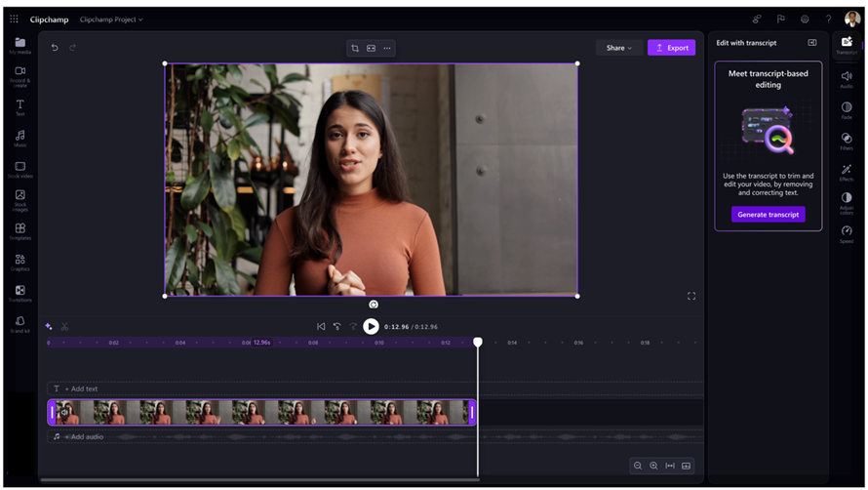Click the top-left resize handle of preview
Viewport: 868px width, 490px height.
tap(165, 63)
